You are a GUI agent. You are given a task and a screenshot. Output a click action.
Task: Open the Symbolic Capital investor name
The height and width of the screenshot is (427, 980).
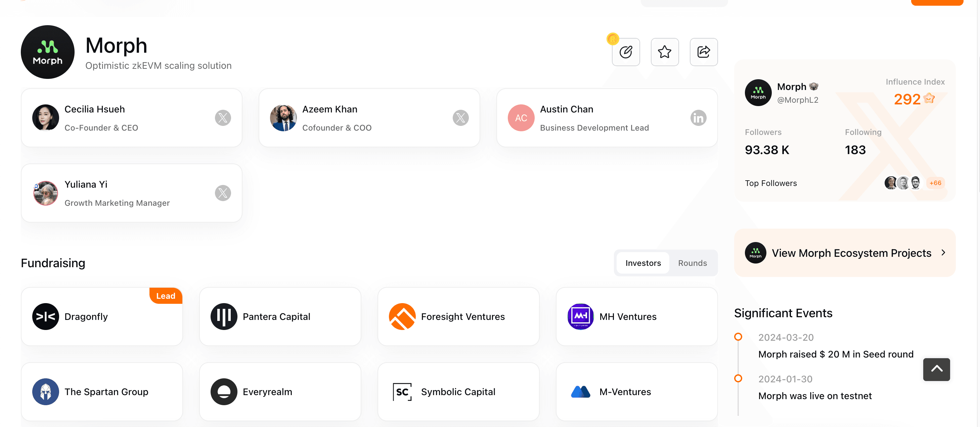point(458,392)
